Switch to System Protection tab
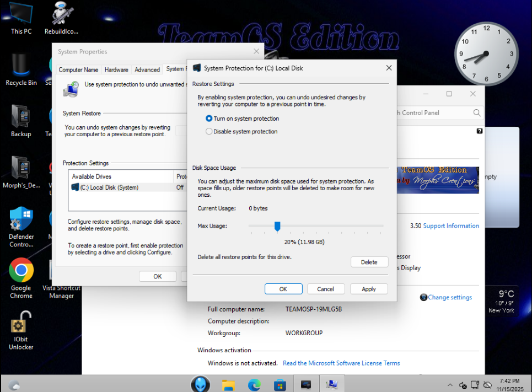The width and height of the screenshot is (532, 392). (175, 69)
